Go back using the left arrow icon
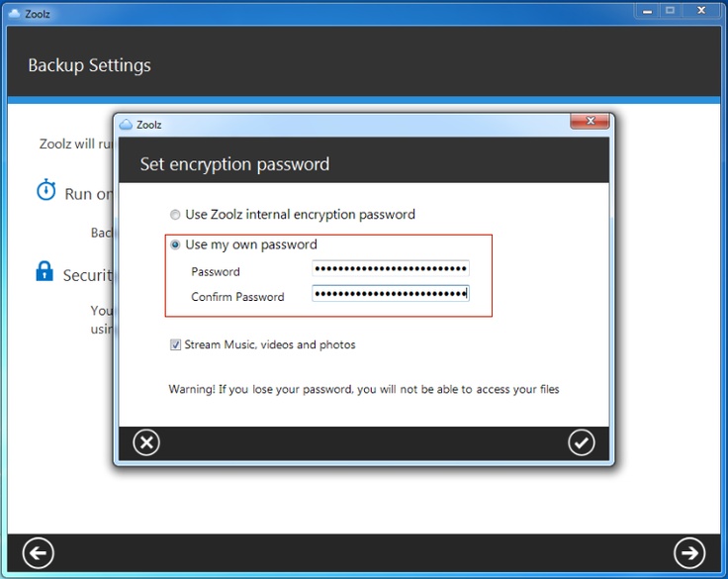 [39, 552]
